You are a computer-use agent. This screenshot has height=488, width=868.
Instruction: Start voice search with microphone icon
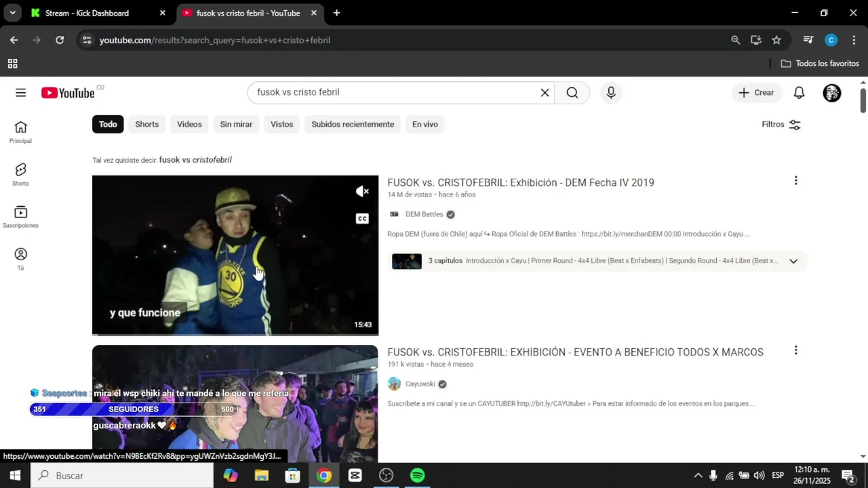[x=611, y=93]
